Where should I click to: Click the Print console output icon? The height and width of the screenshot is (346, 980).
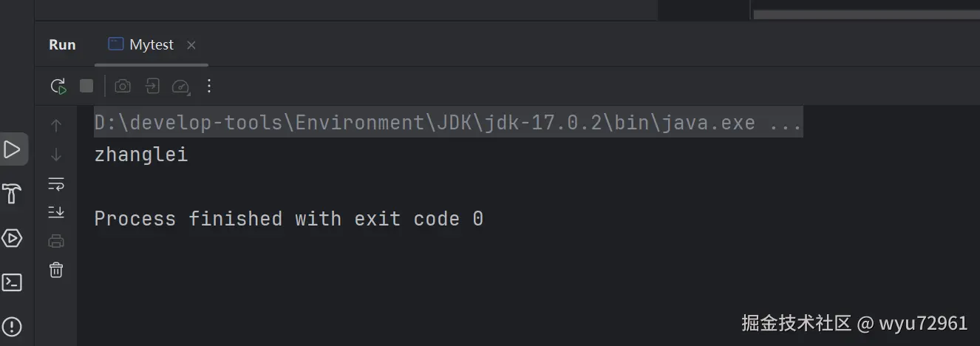(56, 241)
